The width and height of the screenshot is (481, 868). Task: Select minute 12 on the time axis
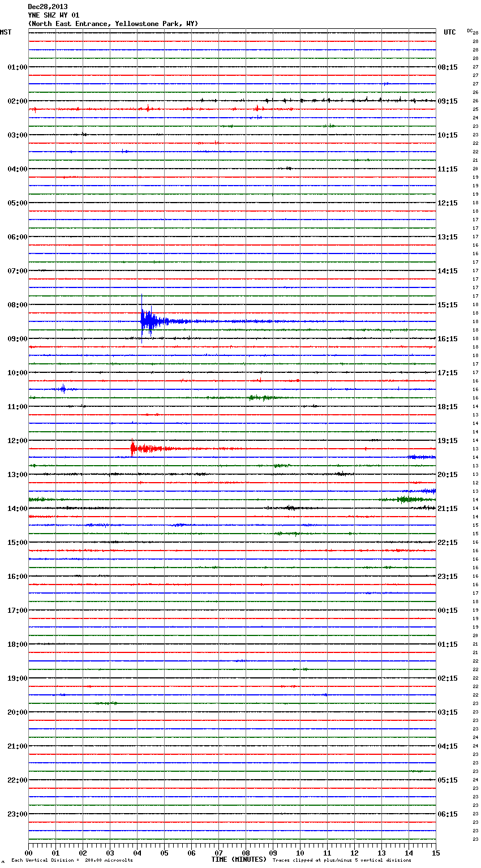pos(354,853)
